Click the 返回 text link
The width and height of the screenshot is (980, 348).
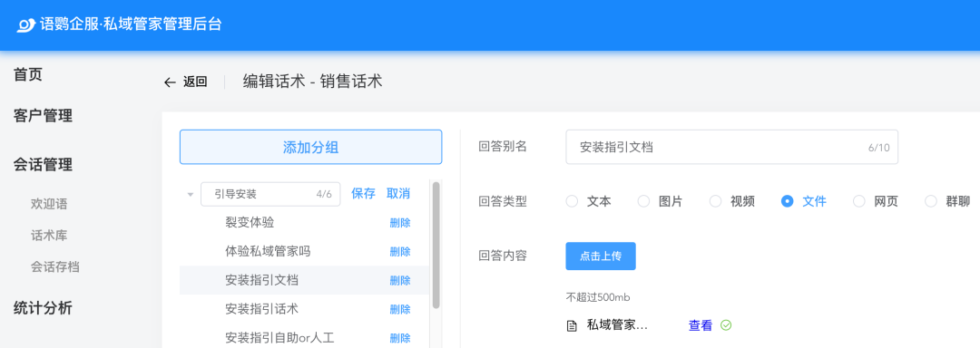195,82
